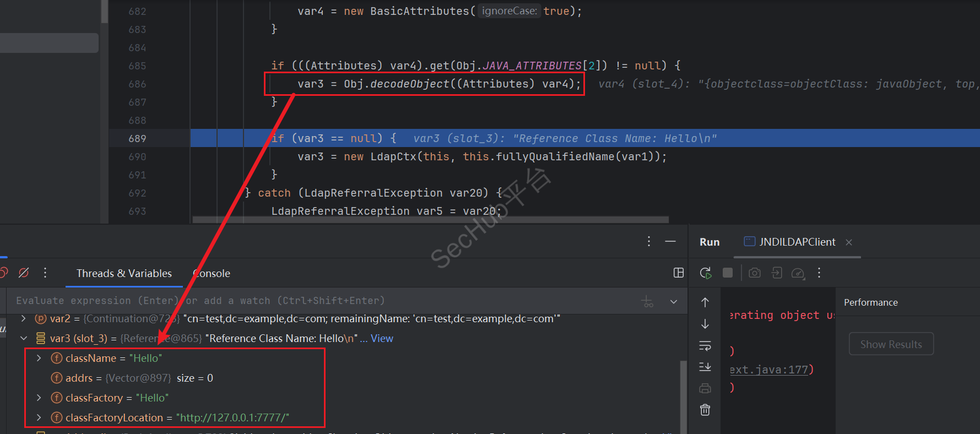Click the Show Results button
Screen dimensions: 980x434
pos(891,344)
